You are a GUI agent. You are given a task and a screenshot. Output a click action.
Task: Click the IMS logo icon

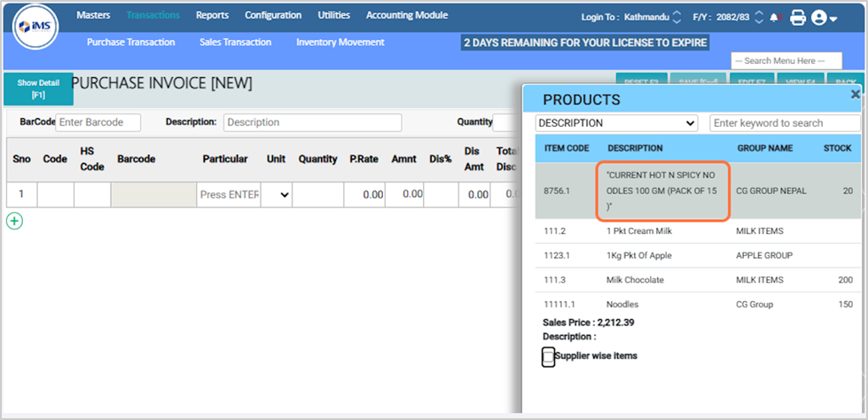[x=35, y=27]
